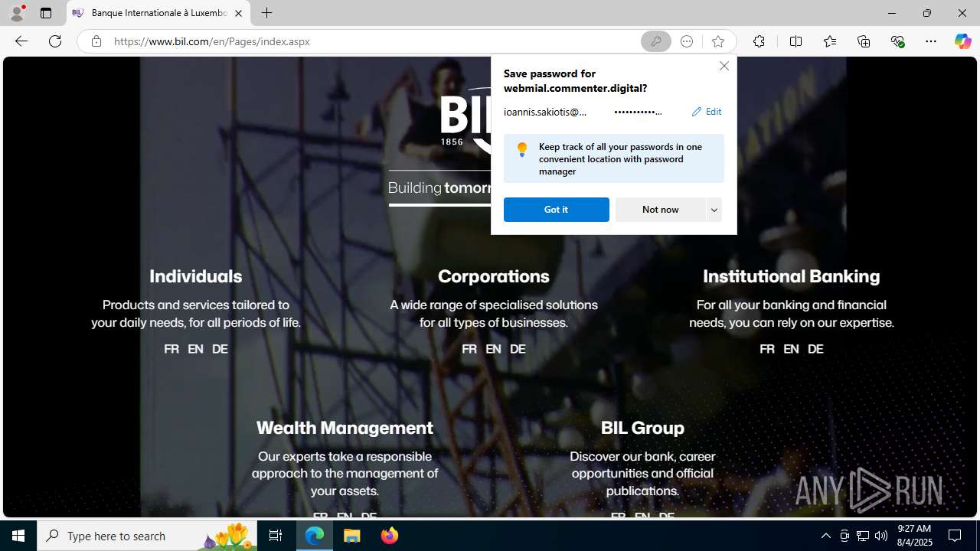Click the browser Back arrow

pos(21,41)
